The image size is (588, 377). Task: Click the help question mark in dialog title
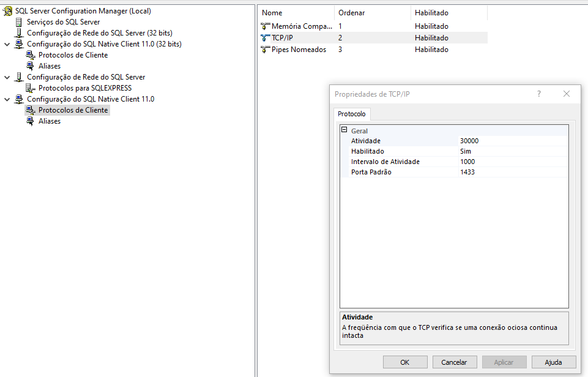tap(539, 94)
